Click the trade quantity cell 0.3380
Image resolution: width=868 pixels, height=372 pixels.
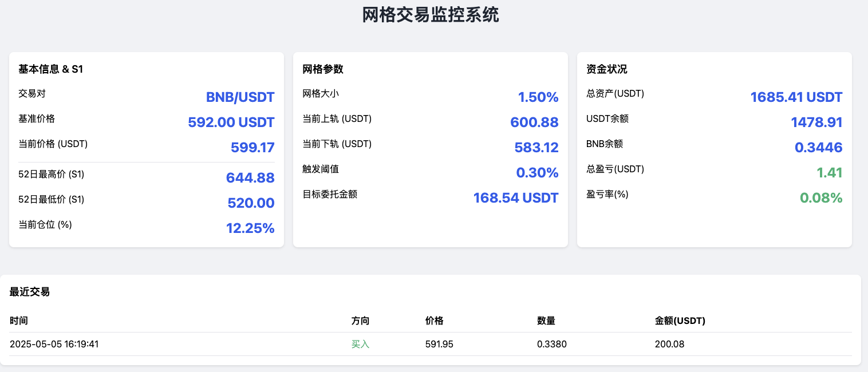[x=552, y=344]
